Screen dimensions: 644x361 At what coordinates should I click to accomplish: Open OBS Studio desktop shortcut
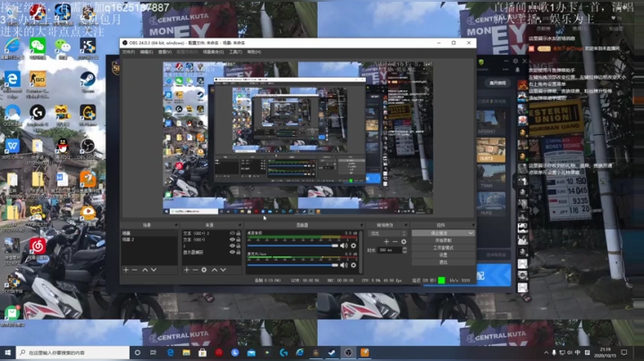(x=88, y=148)
